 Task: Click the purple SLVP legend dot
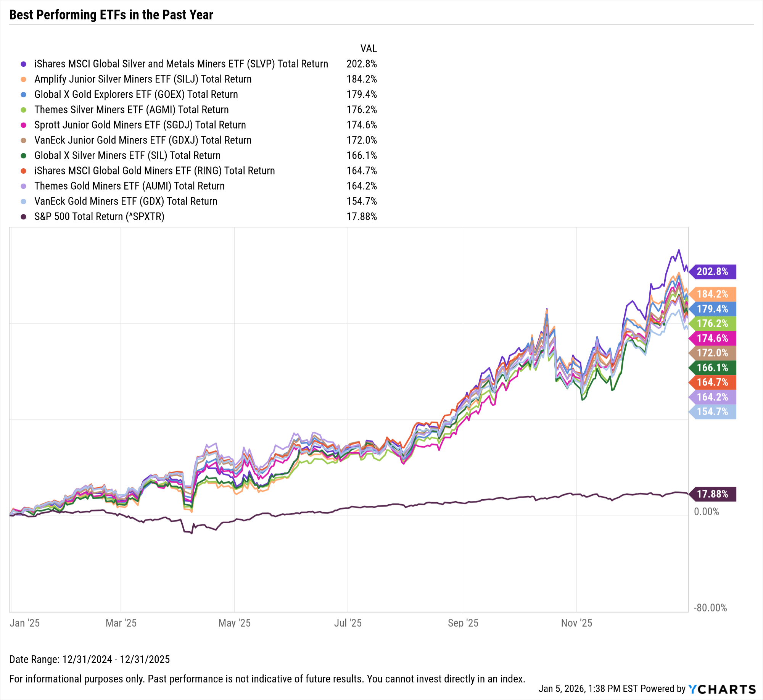[x=24, y=64]
